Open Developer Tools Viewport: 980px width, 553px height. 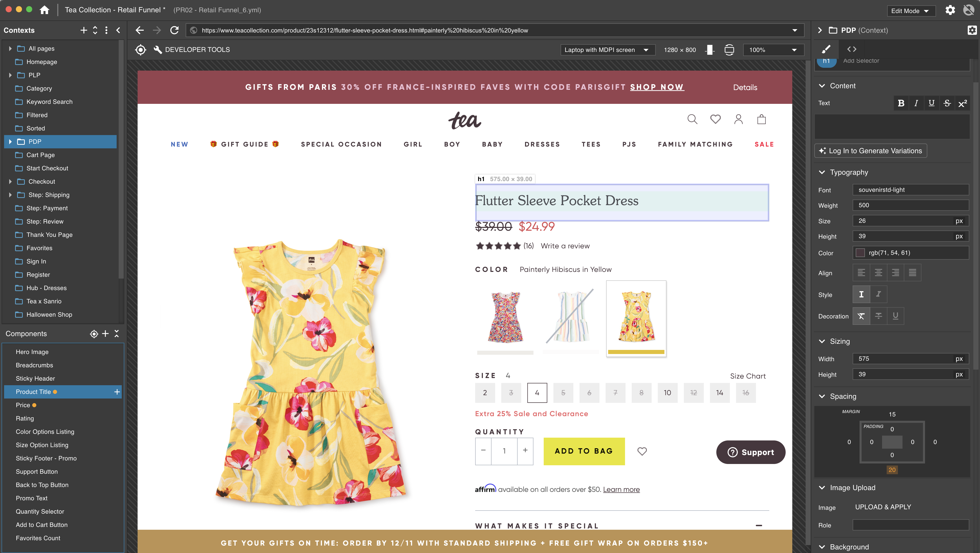point(192,49)
